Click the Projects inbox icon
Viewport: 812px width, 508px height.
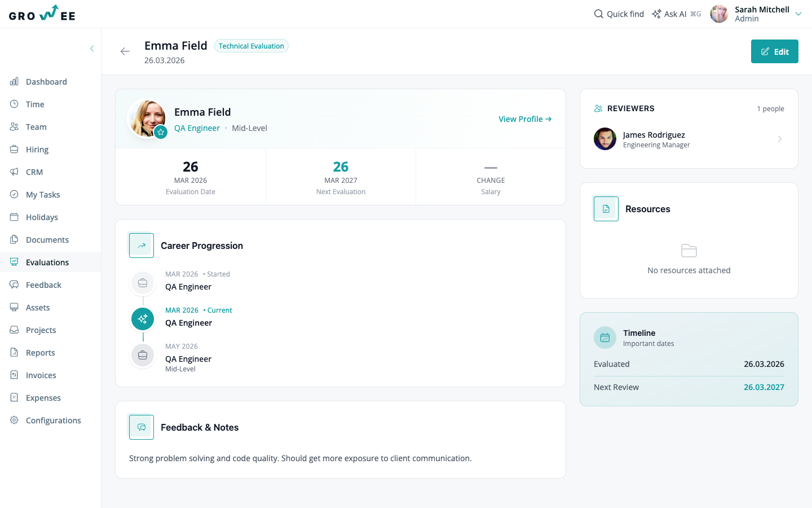tap(14, 330)
